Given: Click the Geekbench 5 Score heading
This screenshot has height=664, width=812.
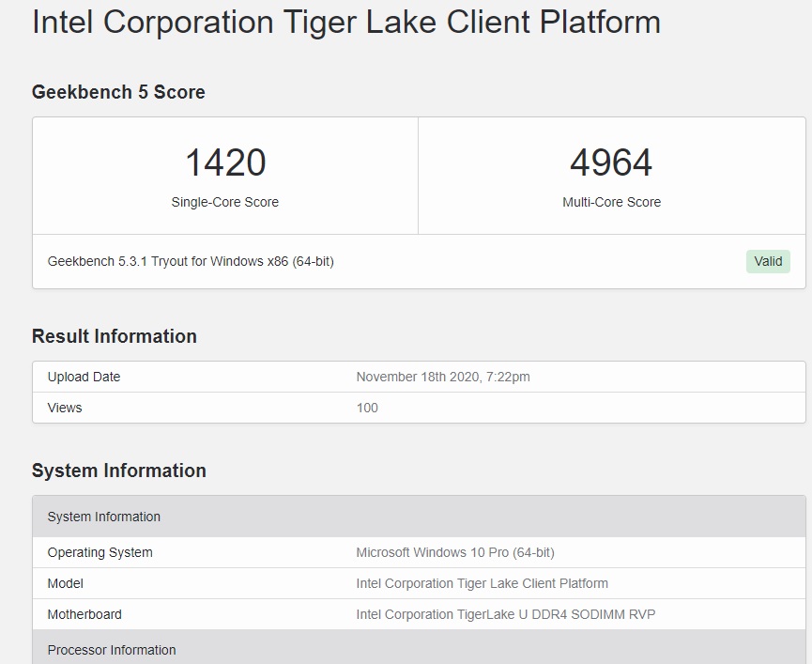Looking at the screenshot, I should pos(118,92).
